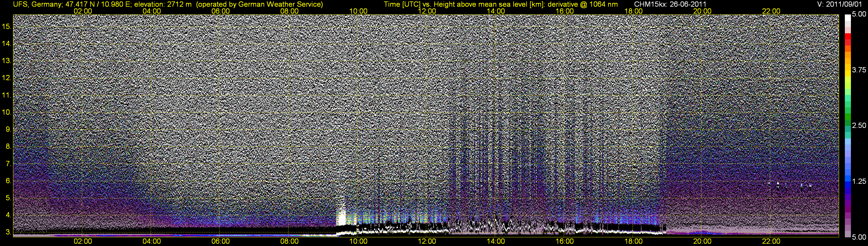868x246 pixels.
Task: Click '06:00' on the top time axis
Action: [x=221, y=11]
